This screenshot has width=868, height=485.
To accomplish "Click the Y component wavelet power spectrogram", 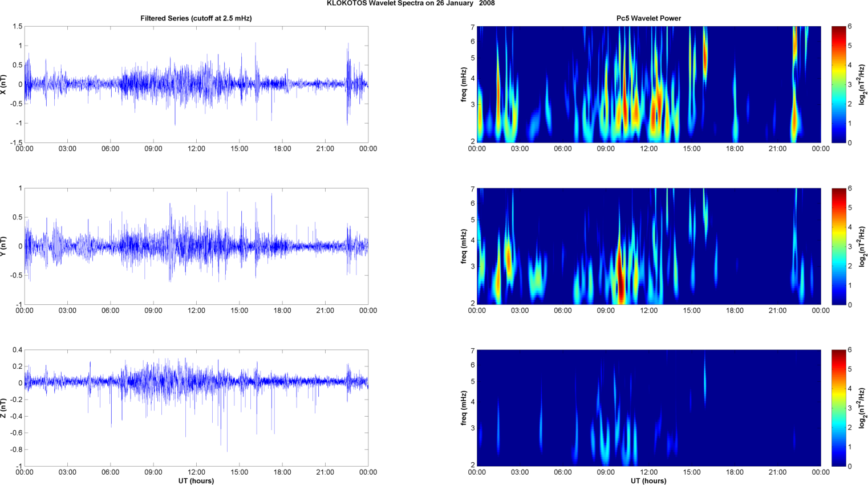I will pyautogui.click(x=648, y=246).
